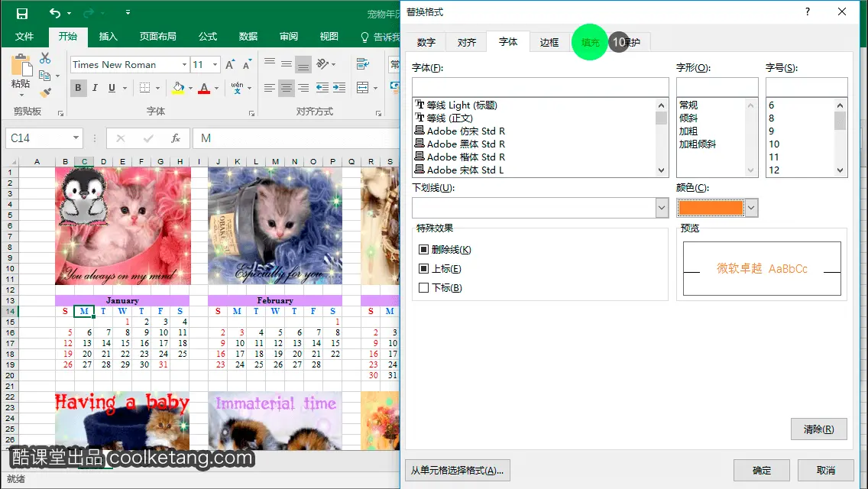Image resolution: width=868 pixels, height=489 pixels.
Task: Select font style 加粗倾斜
Action: pos(698,144)
